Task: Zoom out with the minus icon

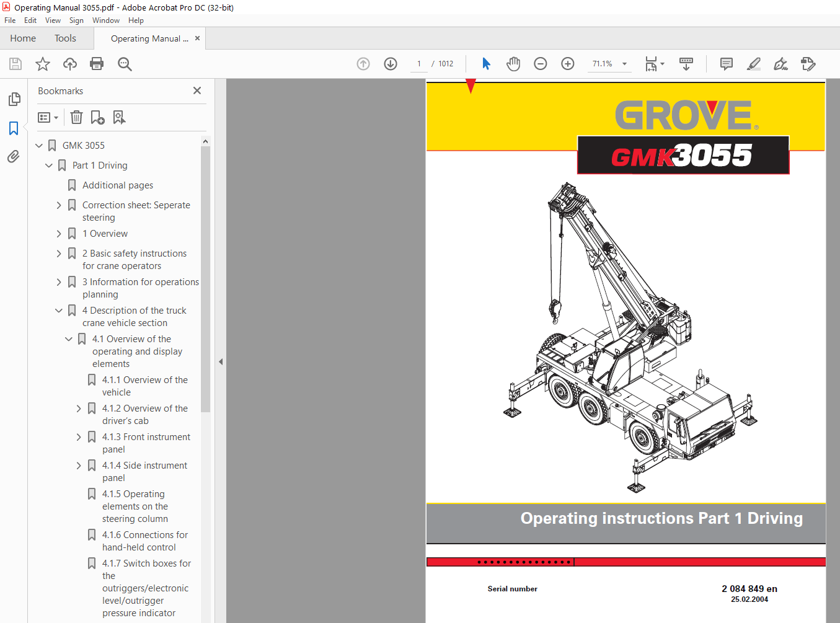Action: (541, 64)
